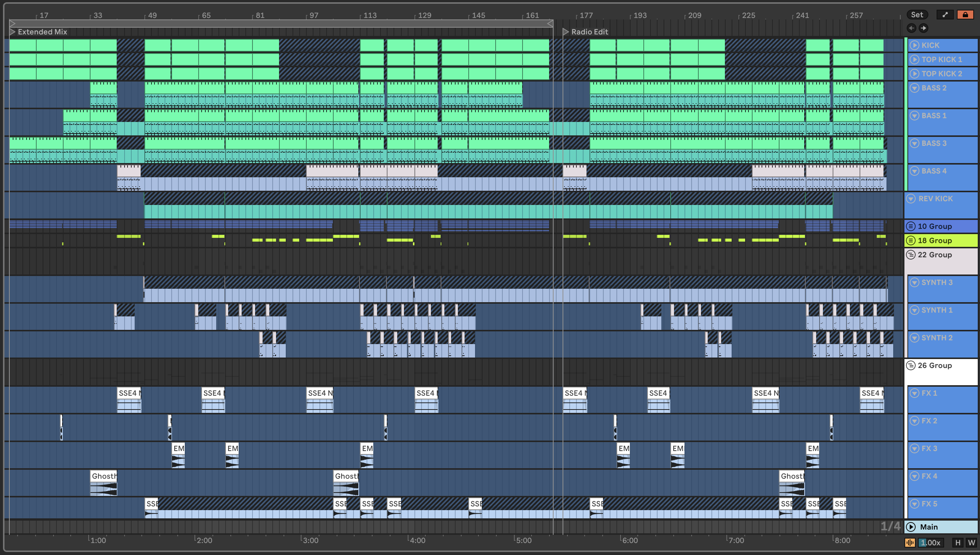Image resolution: width=980 pixels, height=555 pixels.
Task: Click the FX 4 fold arrow icon
Action: pyautogui.click(x=915, y=476)
